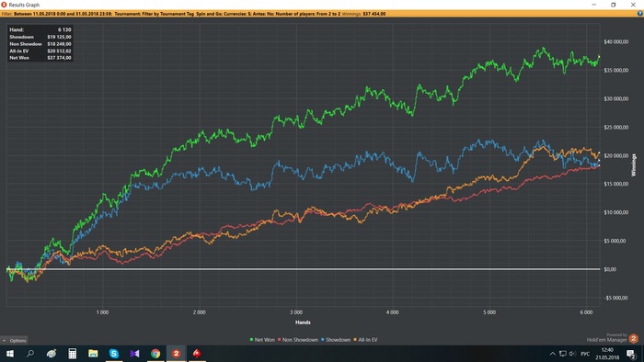This screenshot has width=644, height=362.
Task: Open the Action Center notifications
Action: click(631, 354)
